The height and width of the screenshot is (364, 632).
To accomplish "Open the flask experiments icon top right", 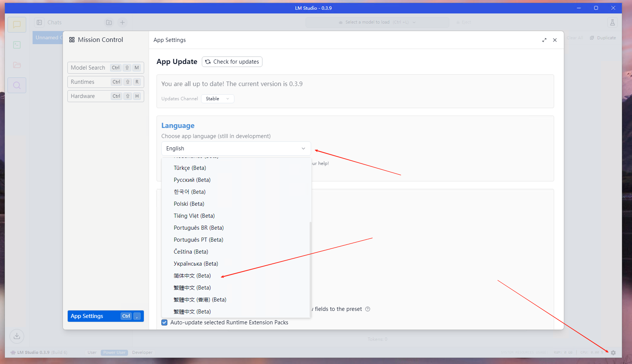I will (613, 22).
